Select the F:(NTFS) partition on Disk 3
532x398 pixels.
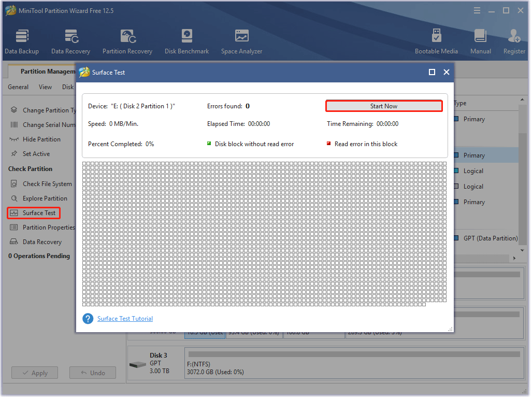[x=355, y=364]
